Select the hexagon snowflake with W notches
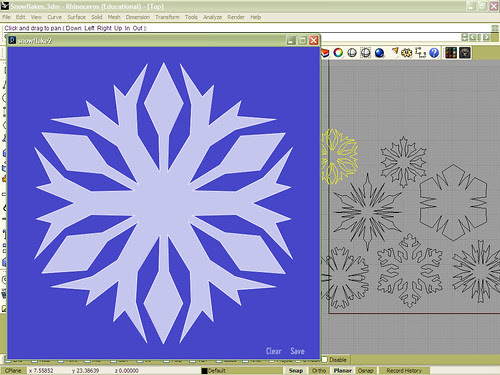 [x=453, y=202]
